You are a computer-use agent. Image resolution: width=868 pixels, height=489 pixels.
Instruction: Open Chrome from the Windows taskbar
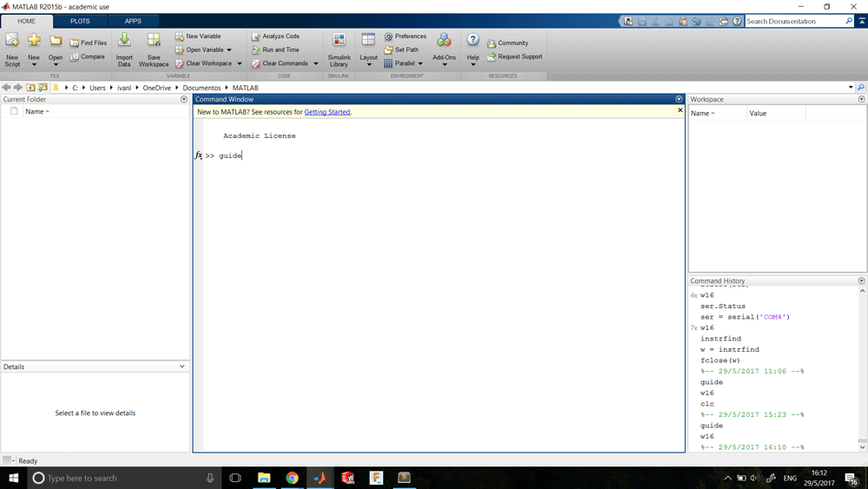tap(292, 478)
